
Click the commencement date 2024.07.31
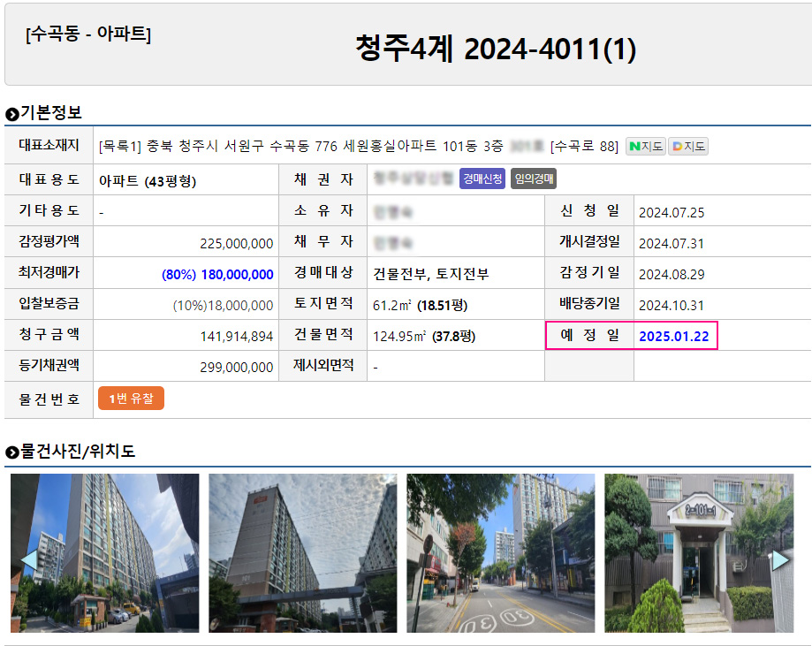(x=672, y=244)
